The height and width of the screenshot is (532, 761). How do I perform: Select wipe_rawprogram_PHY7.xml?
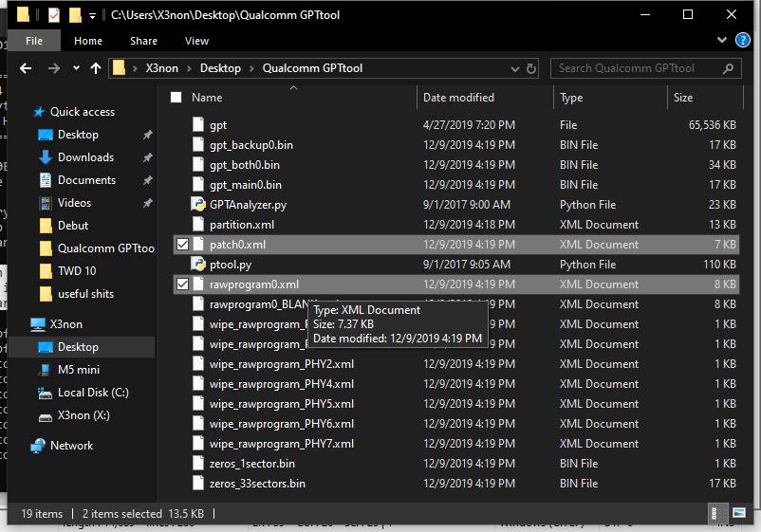point(282,443)
